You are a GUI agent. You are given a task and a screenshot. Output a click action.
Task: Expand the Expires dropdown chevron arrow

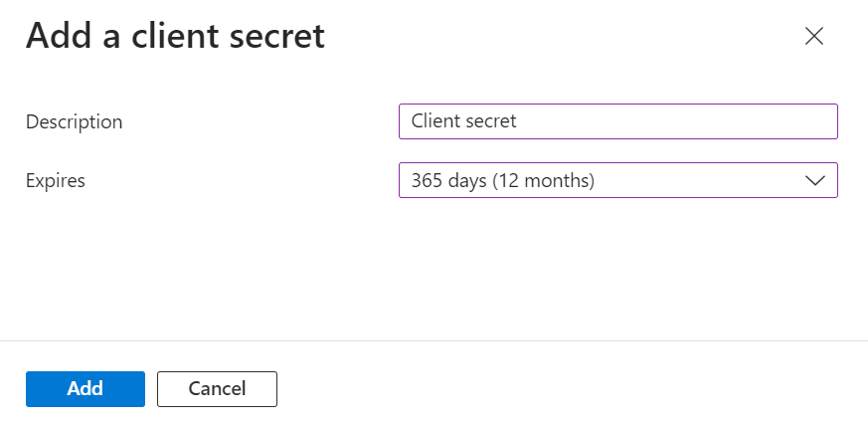pyautogui.click(x=815, y=181)
